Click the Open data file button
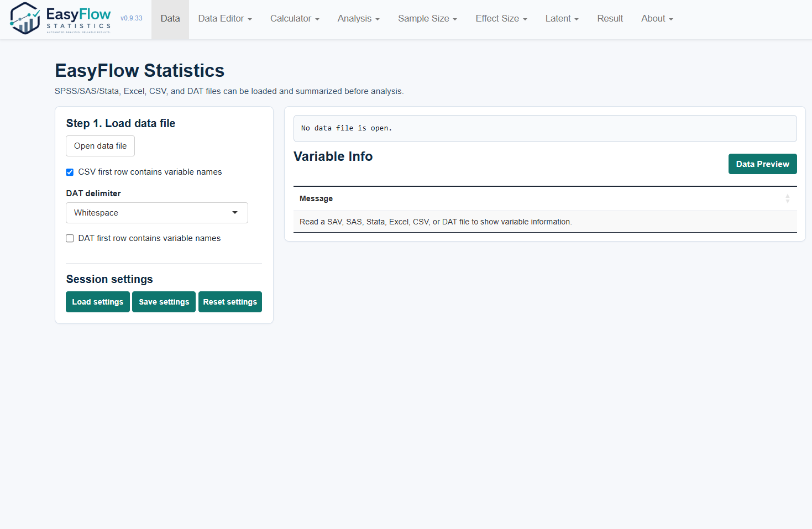Viewport: 812px width, 529px height. tap(100, 146)
